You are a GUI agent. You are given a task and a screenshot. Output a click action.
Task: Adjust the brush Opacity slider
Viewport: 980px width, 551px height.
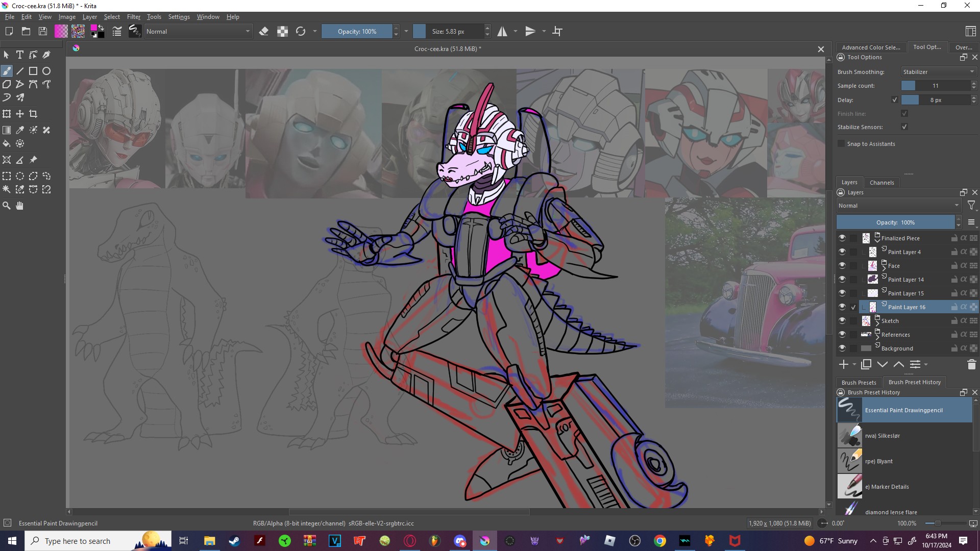tap(357, 32)
